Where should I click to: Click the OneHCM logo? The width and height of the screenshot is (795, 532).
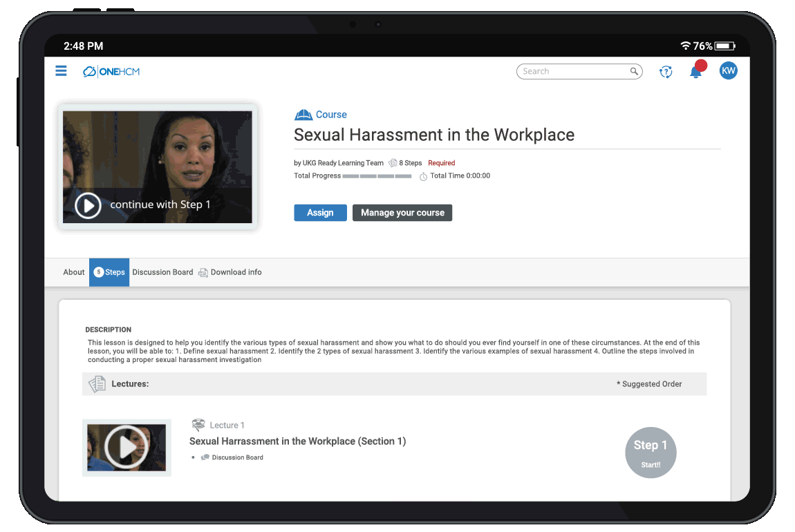click(111, 71)
